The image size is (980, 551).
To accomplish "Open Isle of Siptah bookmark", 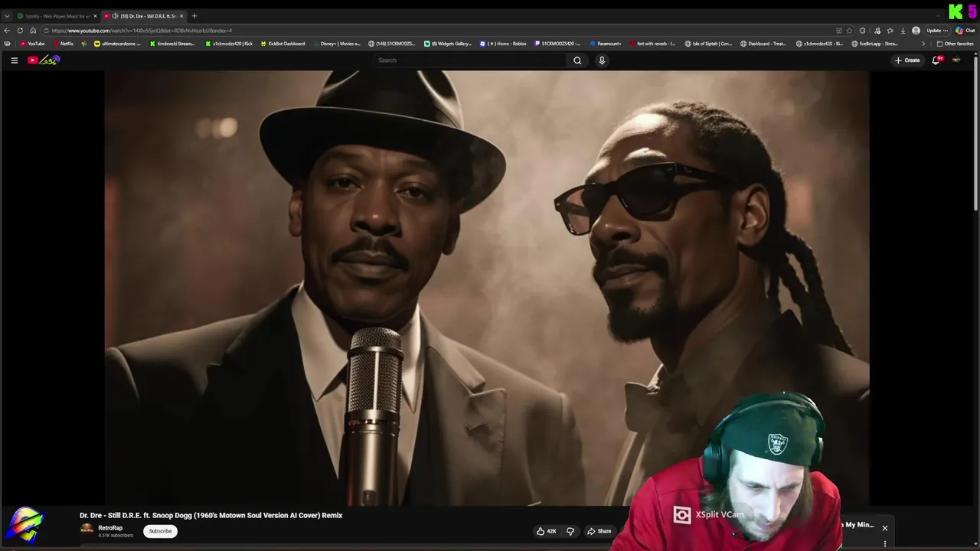I will click(x=708, y=44).
